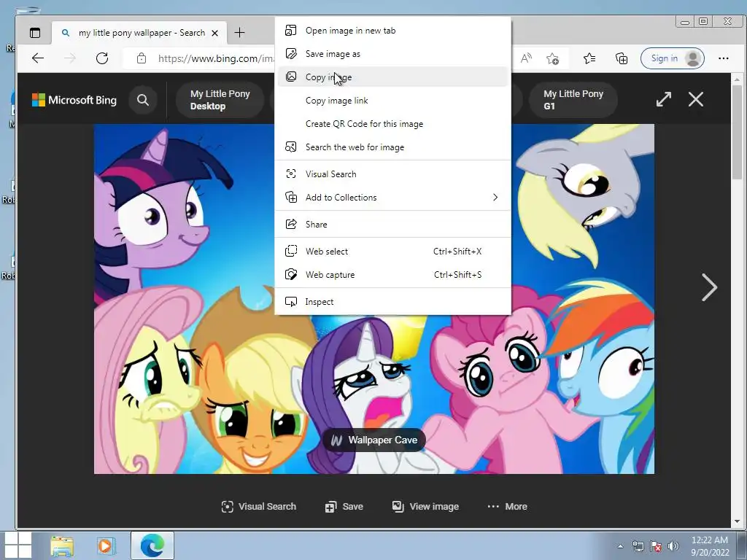Open the tab actions menu icon
The image size is (747, 560).
click(x=35, y=33)
